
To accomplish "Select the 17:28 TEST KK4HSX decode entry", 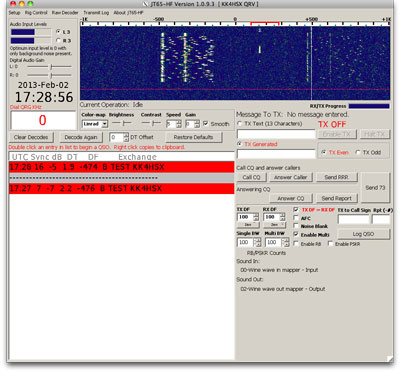I will click(122, 167).
